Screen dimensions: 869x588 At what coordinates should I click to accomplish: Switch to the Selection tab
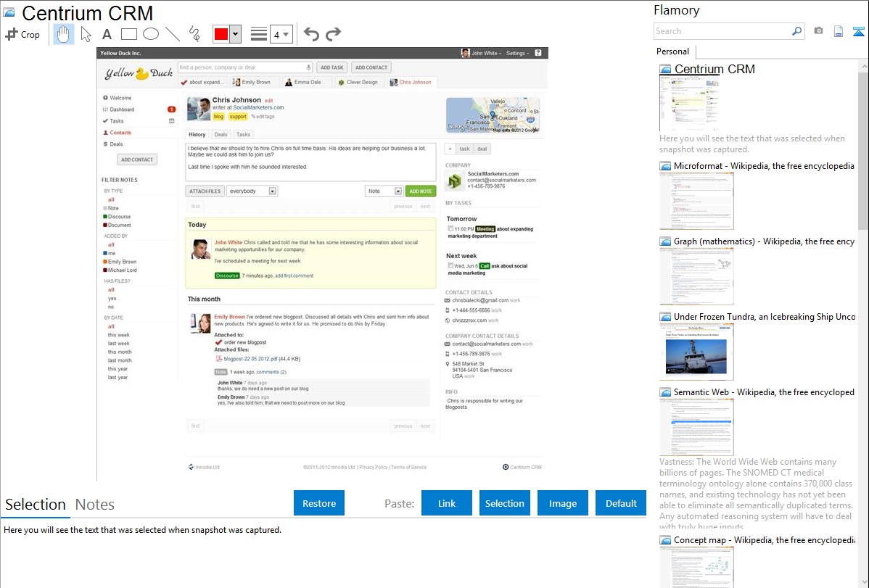[x=36, y=505]
